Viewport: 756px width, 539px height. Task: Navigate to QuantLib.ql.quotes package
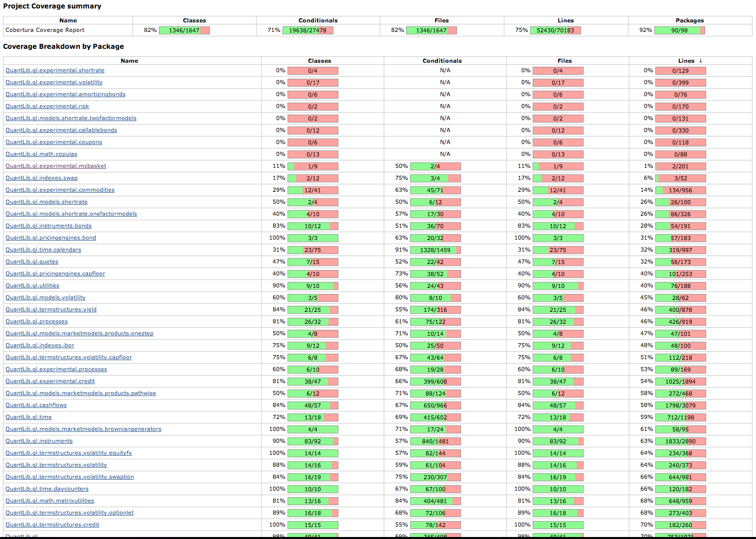(32, 262)
